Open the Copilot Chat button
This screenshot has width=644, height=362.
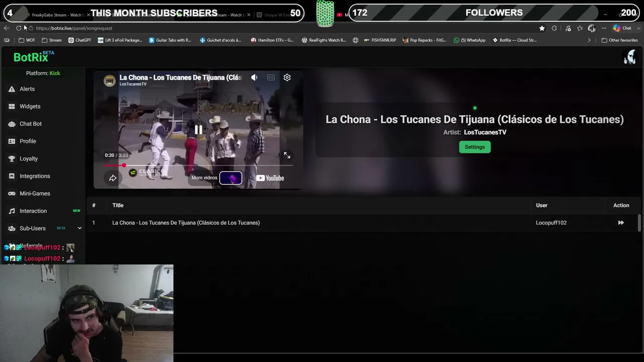click(x=622, y=28)
